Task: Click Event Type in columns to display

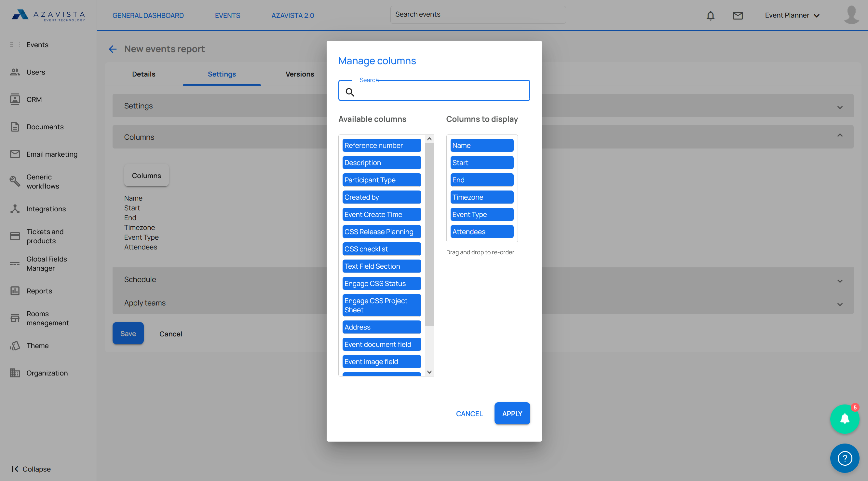Action: tap(482, 214)
